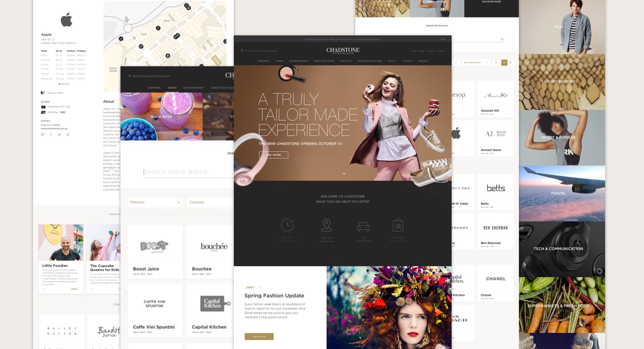
Task: Open the Bouchee store card
Action: (210, 252)
